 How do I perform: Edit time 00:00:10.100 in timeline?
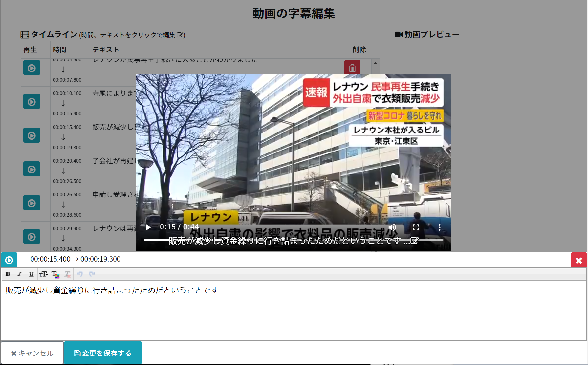tap(67, 93)
